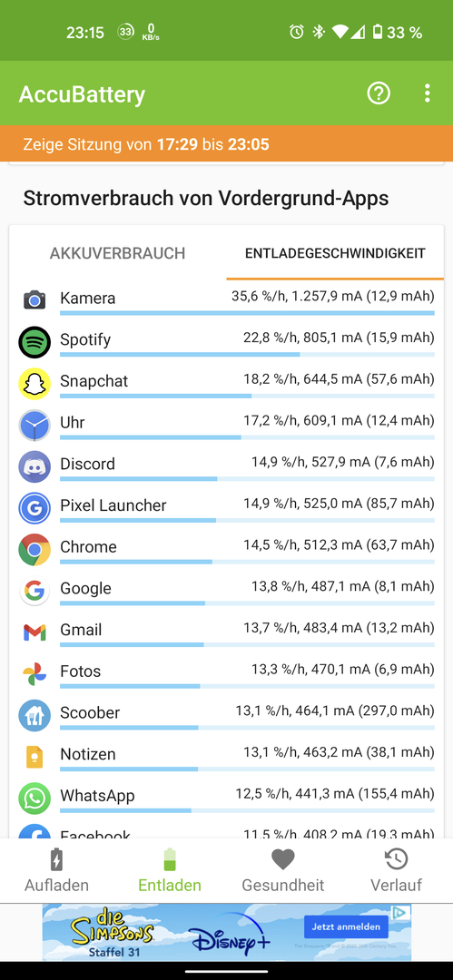Tap the Spotify app icon

point(34,341)
